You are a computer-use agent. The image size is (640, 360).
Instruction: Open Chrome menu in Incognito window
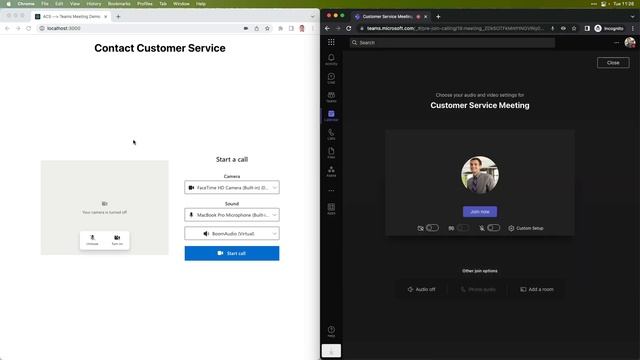[633, 29]
